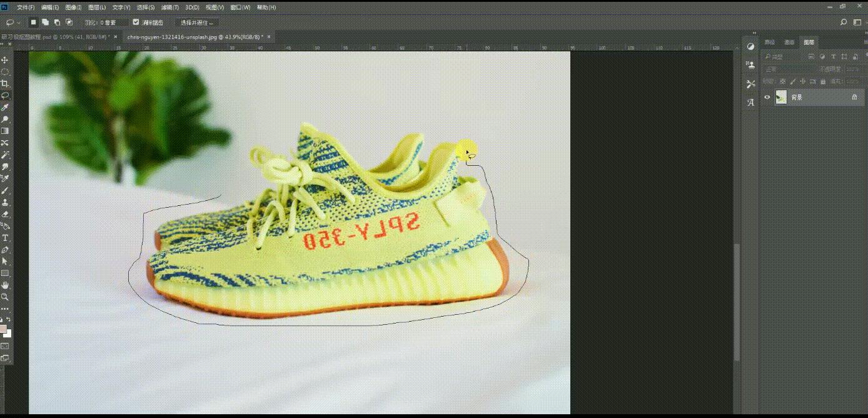Click the screen mode icon at toolbar bottom
This screenshot has height=418, width=868.
pos(5,359)
